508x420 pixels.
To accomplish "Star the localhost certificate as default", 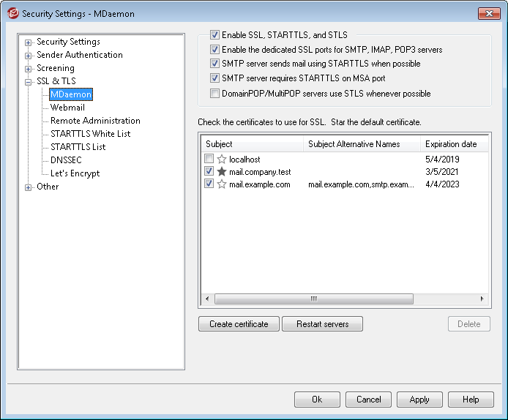I will click(222, 159).
